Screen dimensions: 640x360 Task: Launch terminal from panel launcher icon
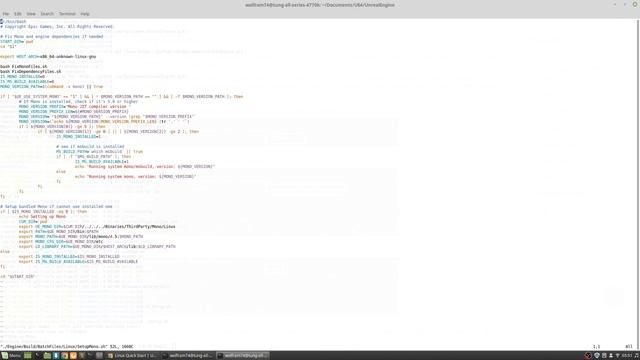coord(38,356)
